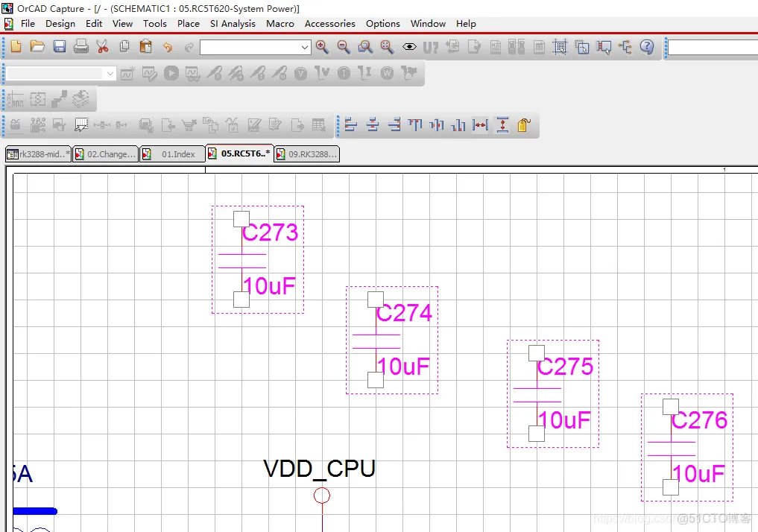The image size is (758, 532).
Task: Open the Project Manager hierarchy icon
Action: pos(625,47)
